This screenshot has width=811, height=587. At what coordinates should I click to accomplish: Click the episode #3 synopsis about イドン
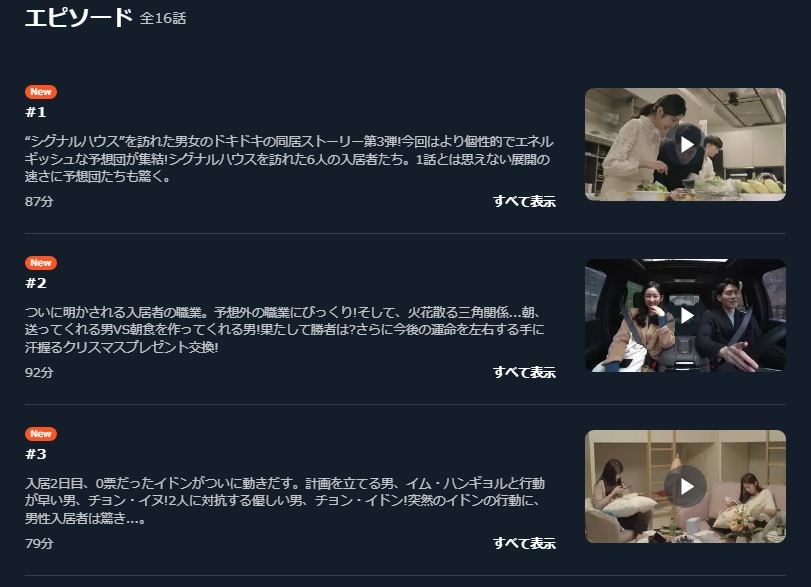pyautogui.click(x=285, y=501)
